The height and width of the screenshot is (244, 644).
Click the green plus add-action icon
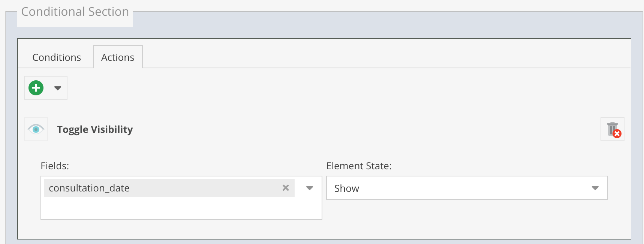(36, 88)
